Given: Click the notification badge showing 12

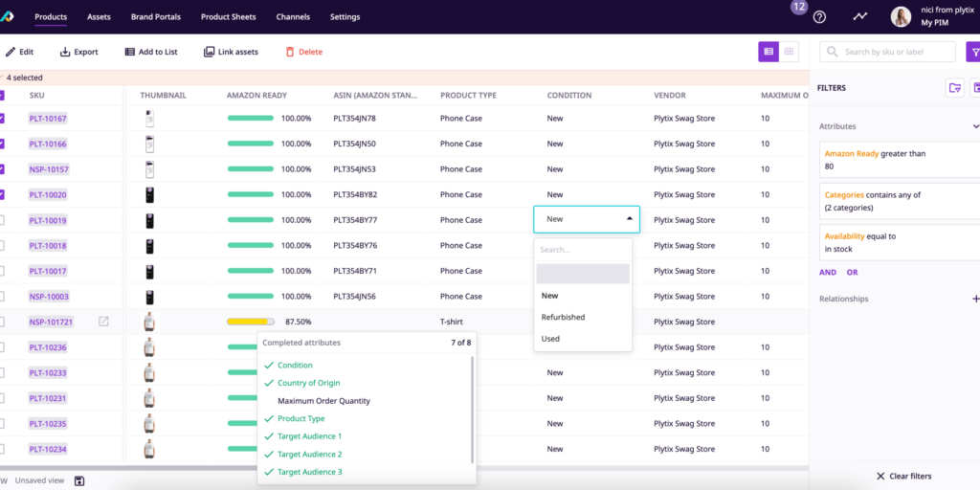Looking at the screenshot, I should click(x=799, y=7).
